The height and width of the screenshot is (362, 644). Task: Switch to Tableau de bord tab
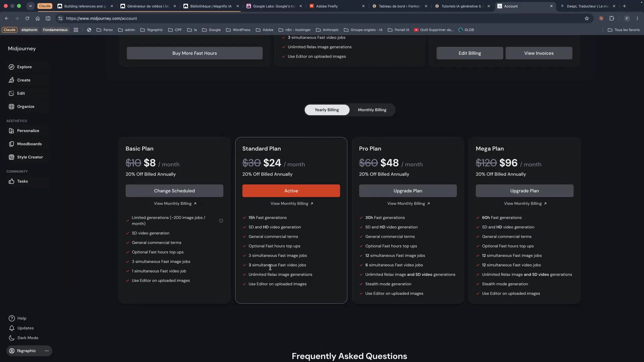point(400,6)
